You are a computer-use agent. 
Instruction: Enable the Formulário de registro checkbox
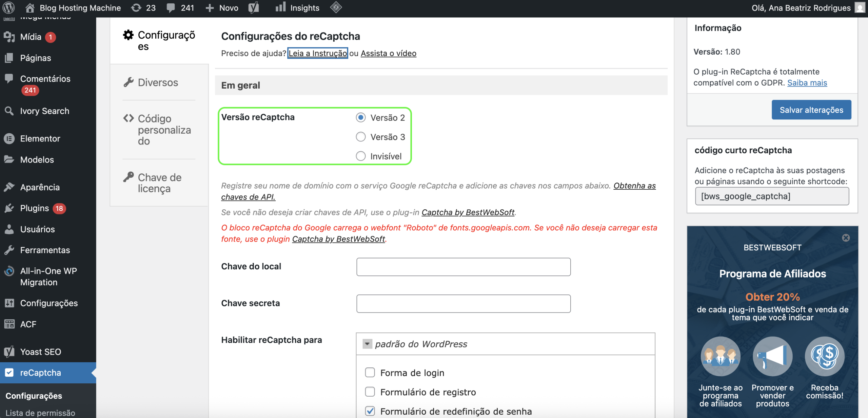point(370,392)
